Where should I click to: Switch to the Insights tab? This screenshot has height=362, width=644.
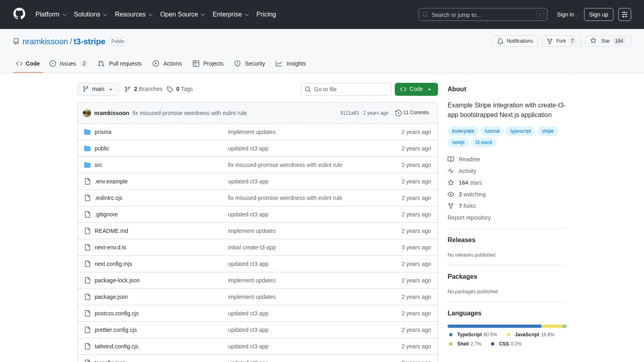point(291,64)
